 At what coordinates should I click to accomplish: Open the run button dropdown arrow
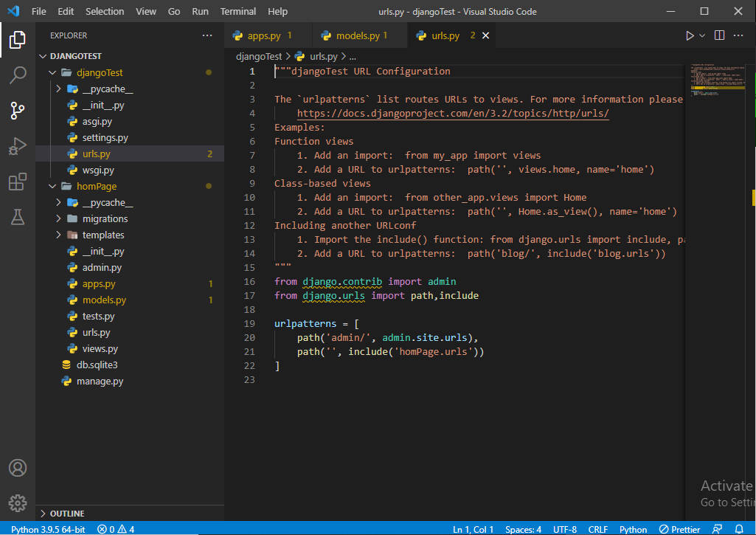pos(702,35)
